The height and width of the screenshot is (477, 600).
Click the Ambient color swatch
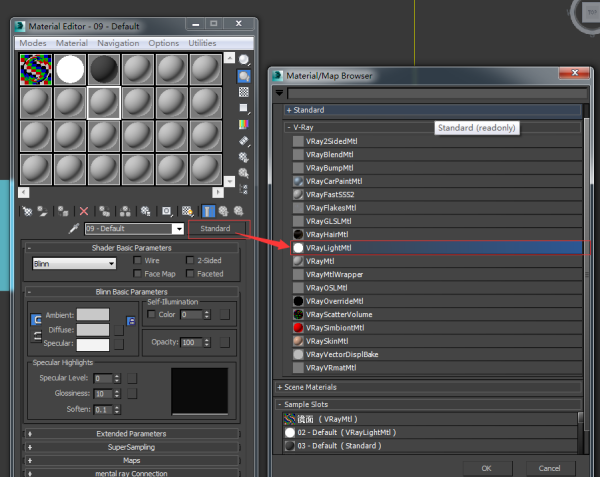pyautogui.click(x=93, y=315)
